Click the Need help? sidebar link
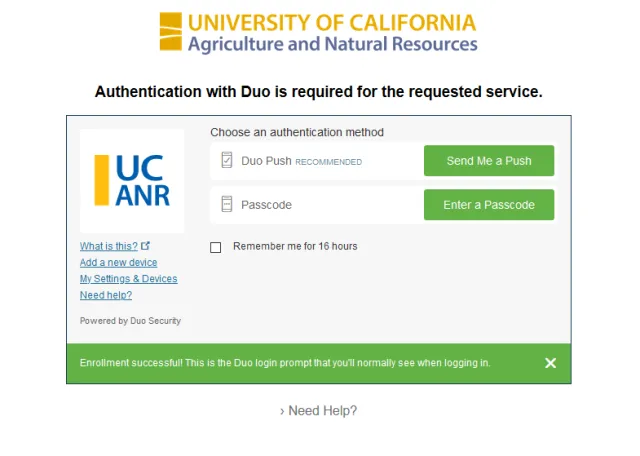The width and height of the screenshot is (640, 456). pyautogui.click(x=106, y=295)
